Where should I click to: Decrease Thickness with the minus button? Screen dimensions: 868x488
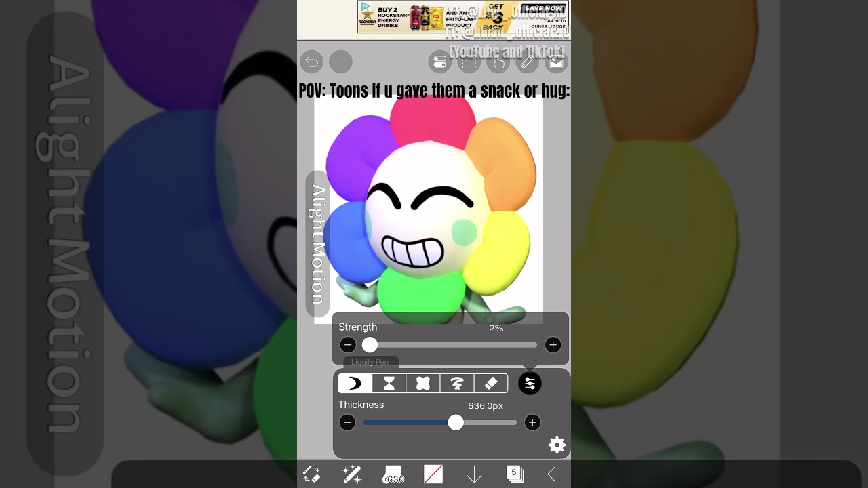347,423
